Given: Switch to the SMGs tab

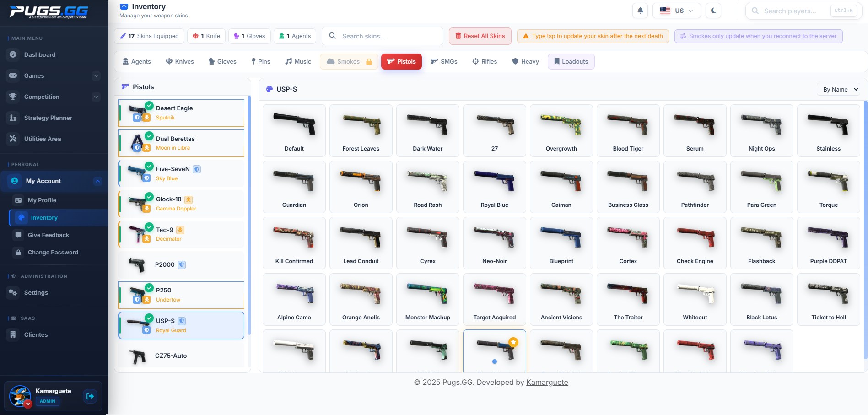Looking at the screenshot, I should (x=444, y=61).
